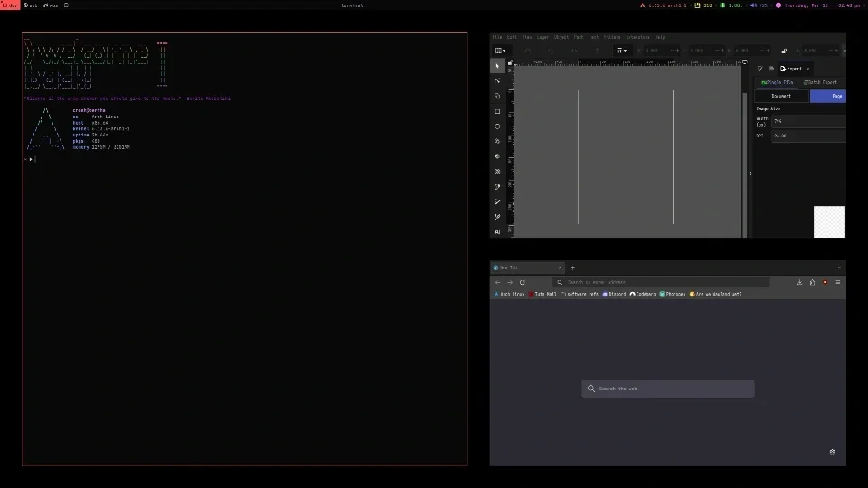This screenshot has width=868, height=488.
Task: Open the Firefox hamburger application menu
Action: (837, 282)
